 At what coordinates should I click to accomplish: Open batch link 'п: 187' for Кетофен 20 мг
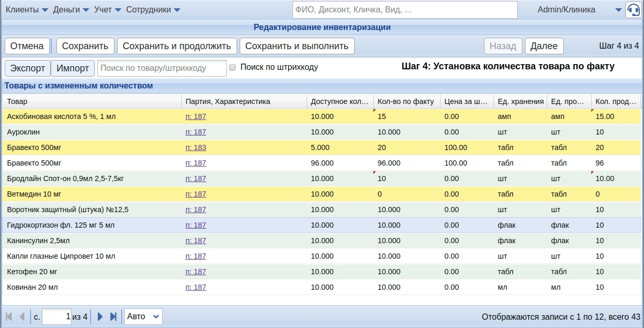point(196,272)
